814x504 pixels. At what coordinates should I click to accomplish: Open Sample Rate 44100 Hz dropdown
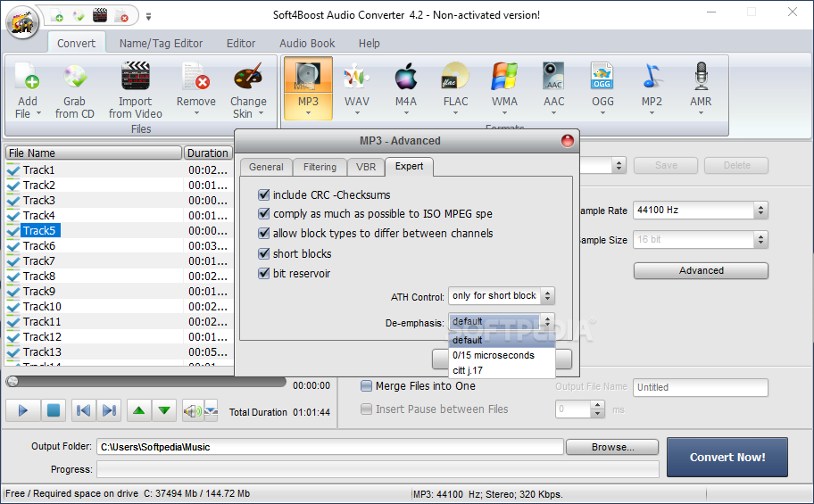click(760, 211)
